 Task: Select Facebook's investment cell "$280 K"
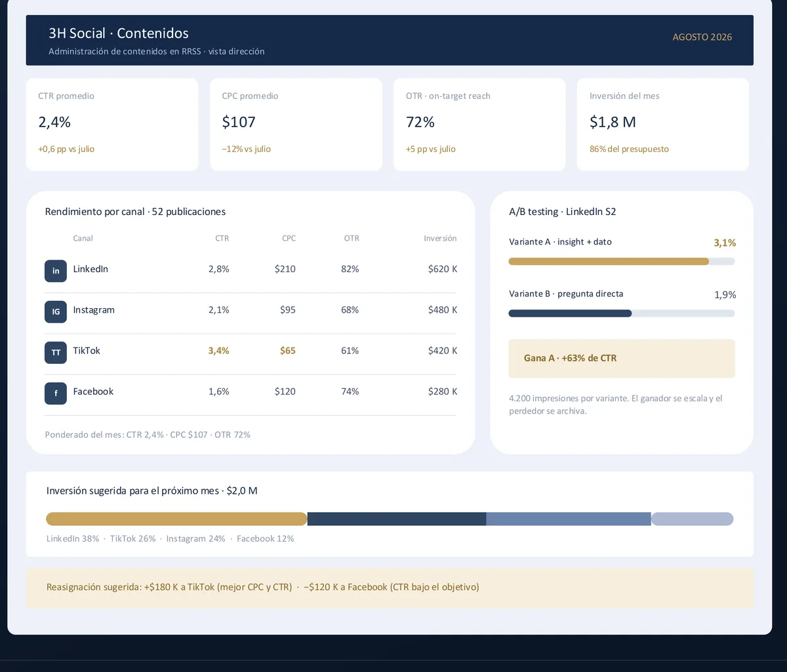point(443,391)
